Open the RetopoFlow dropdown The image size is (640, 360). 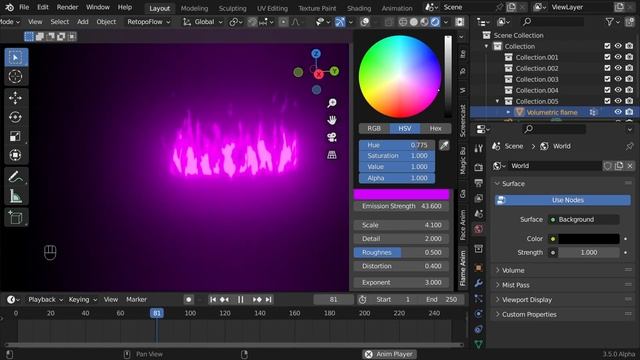(148, 22)
